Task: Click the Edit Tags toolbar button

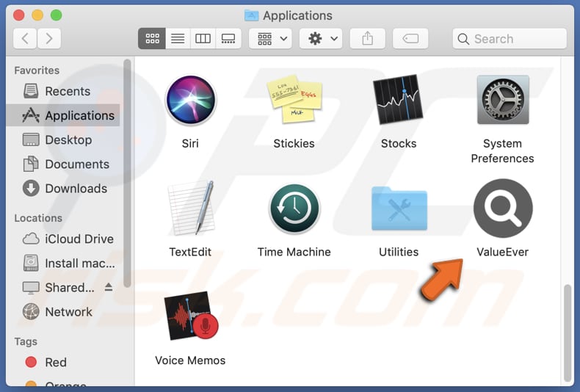Action: pyautogui.click(x=410, y=38)
